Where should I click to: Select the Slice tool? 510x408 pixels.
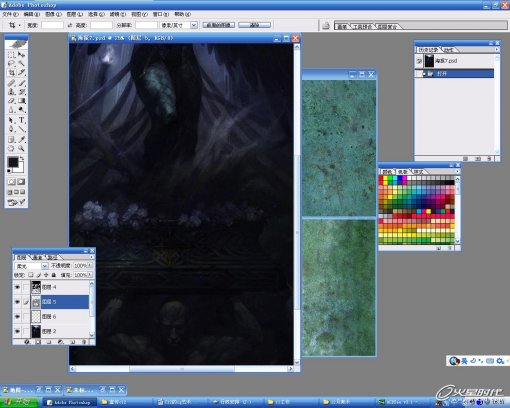(21, 72)
